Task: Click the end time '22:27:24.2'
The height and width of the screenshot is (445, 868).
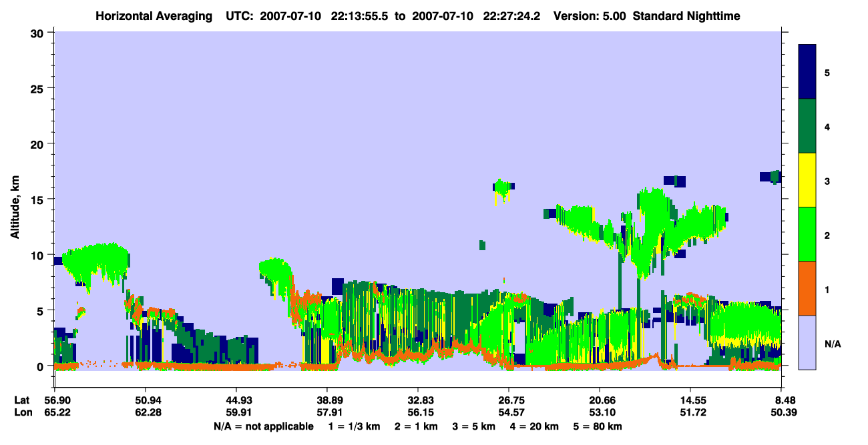Action: tap(513, 15)
